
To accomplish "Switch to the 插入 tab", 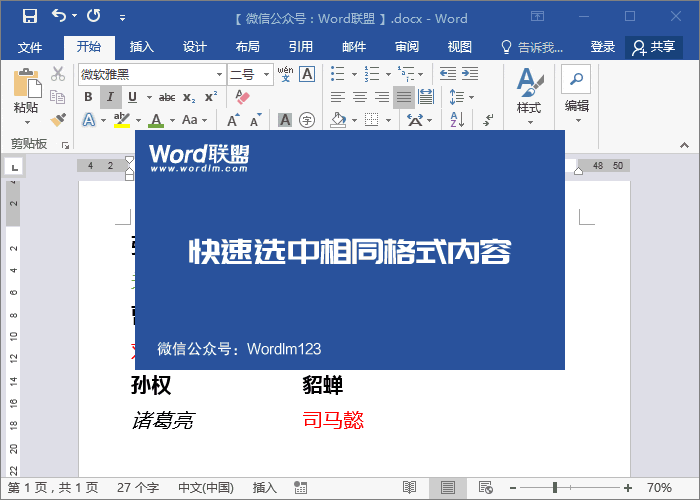I will click(x=142, y=47).
